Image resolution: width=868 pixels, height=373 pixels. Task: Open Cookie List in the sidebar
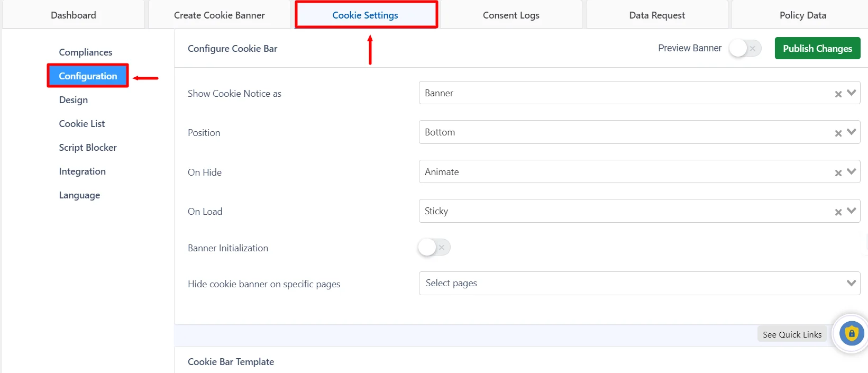[x=82, y=124]
